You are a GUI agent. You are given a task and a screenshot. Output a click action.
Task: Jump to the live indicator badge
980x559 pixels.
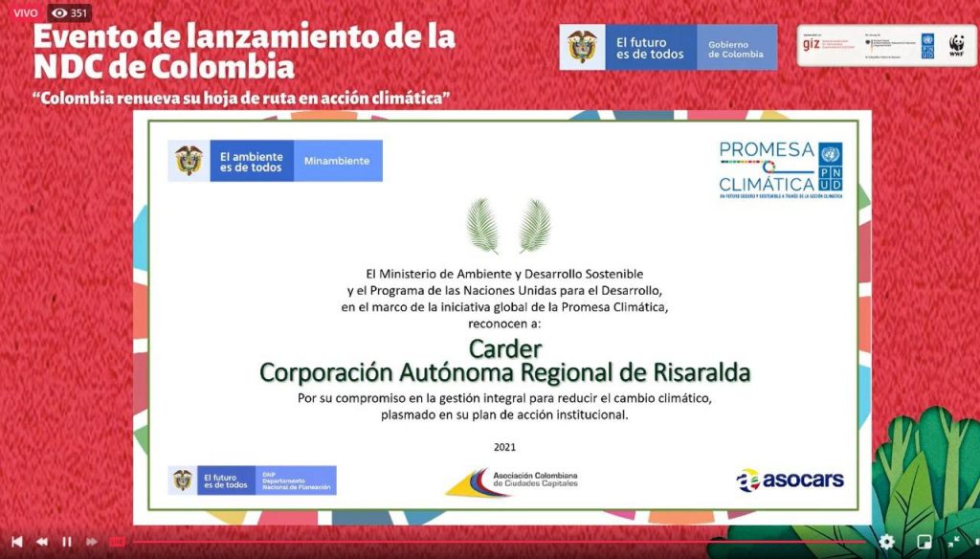[117, 542]
